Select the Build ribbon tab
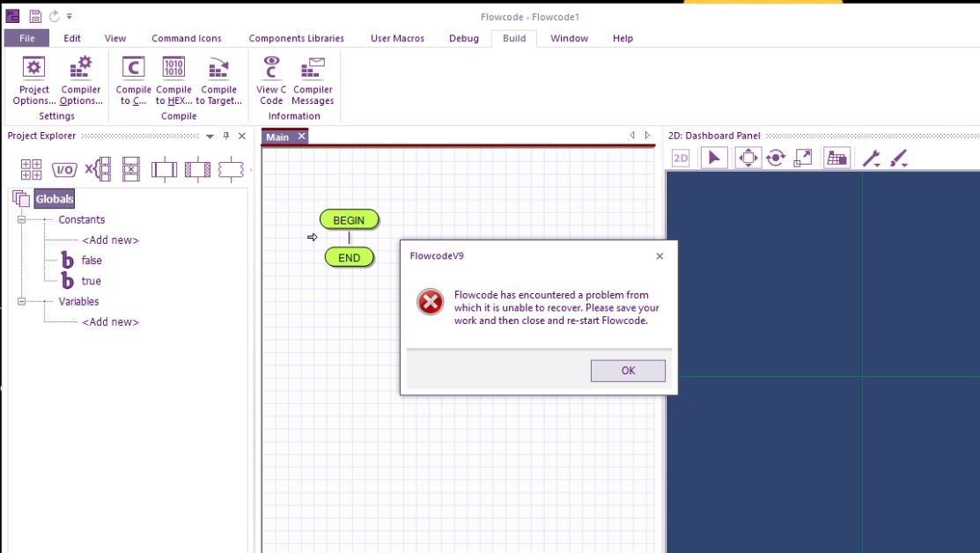980x553 pixels. [x=514, y=38]
